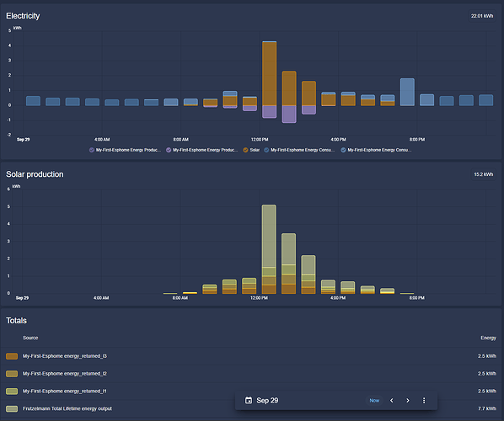Select My-First-Esphome energy_returned_l2 row text
The width and height of the screenshot is (504, 421).
[x=65, y=374]
